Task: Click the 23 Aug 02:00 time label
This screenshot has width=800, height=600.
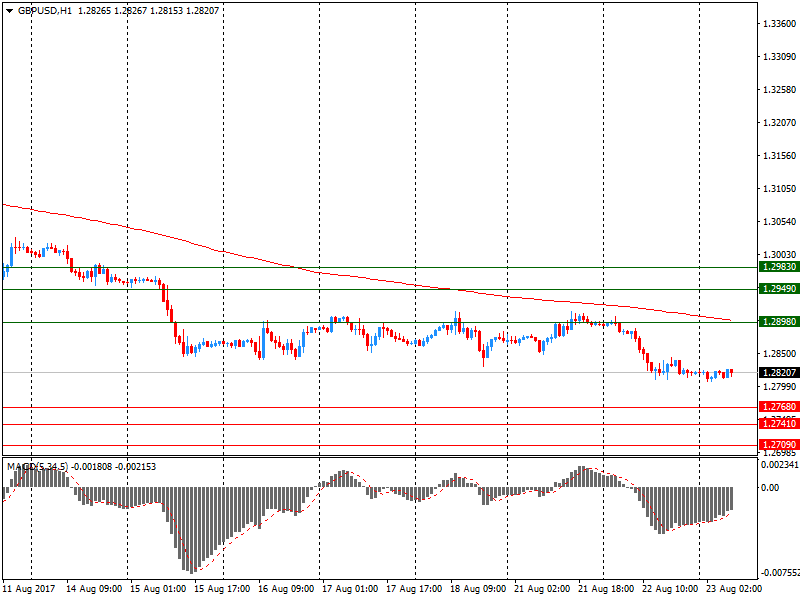Action: click(734, 589)
